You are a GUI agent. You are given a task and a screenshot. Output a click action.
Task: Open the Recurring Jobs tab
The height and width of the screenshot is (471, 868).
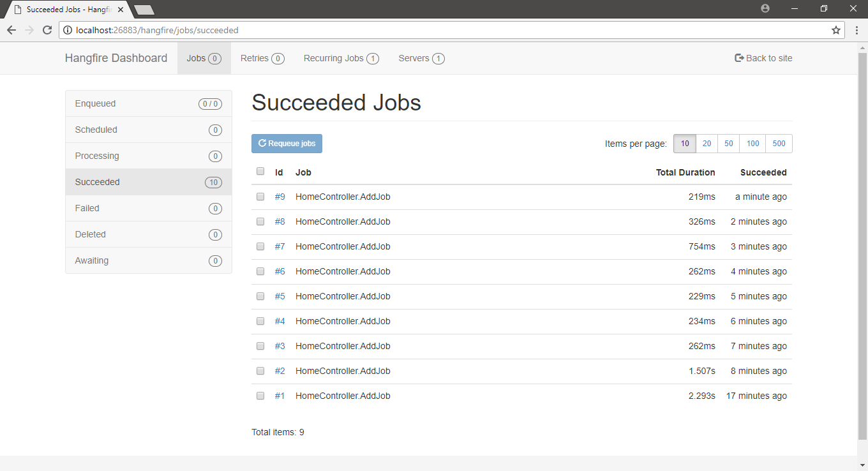tap(341, 58)
